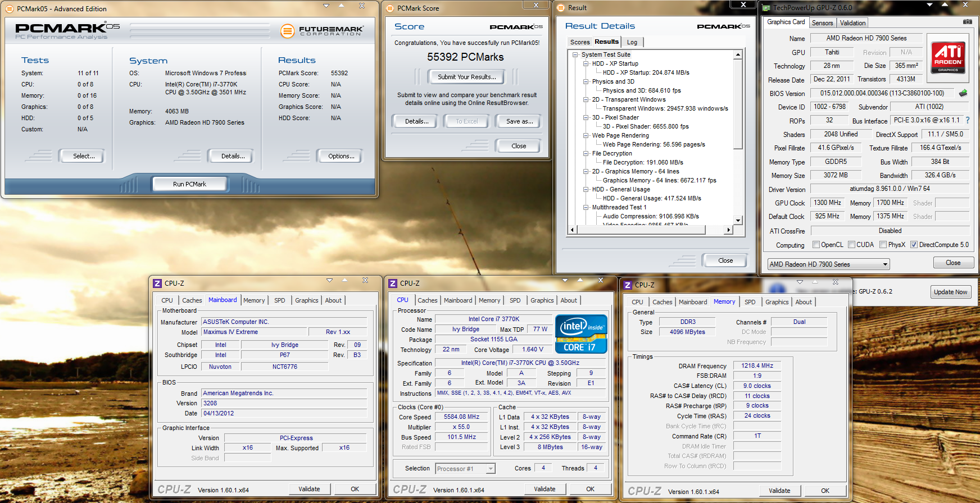
Task: Select 'Physics and 3D: 684.610 fps' result row
Action: point(642,90)
